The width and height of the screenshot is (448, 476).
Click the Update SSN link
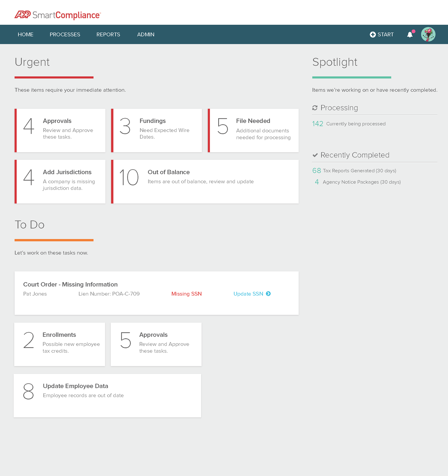tap(248, 294)
